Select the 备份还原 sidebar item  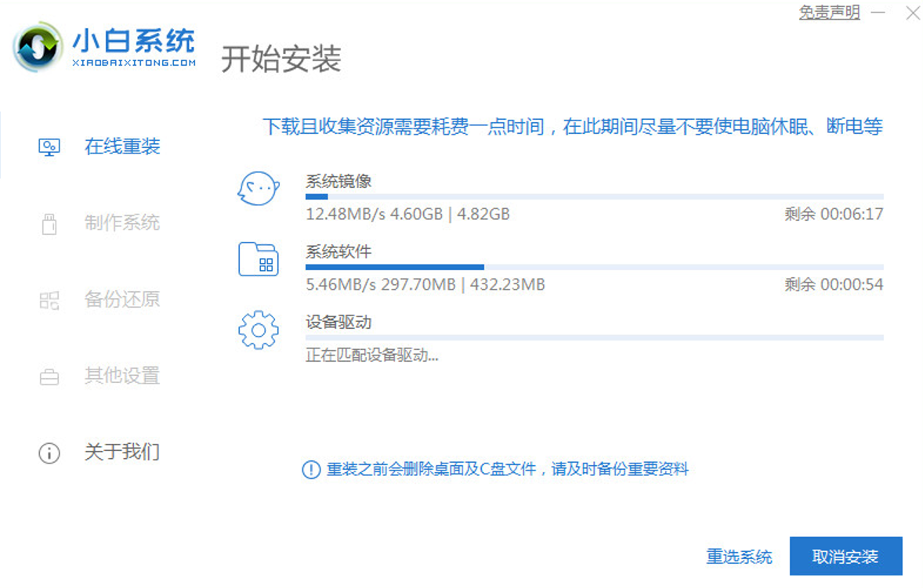pyautogui.click(x=122, y=299)
